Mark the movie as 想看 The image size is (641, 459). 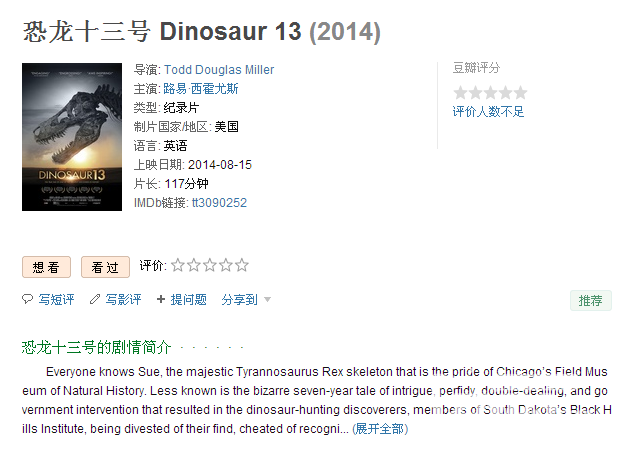pos(46,267)
